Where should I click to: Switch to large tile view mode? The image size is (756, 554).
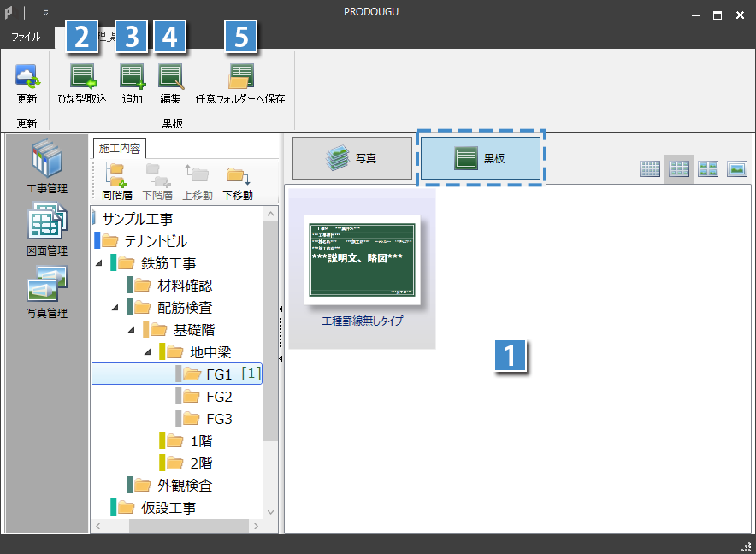click(x=708, y=168)
